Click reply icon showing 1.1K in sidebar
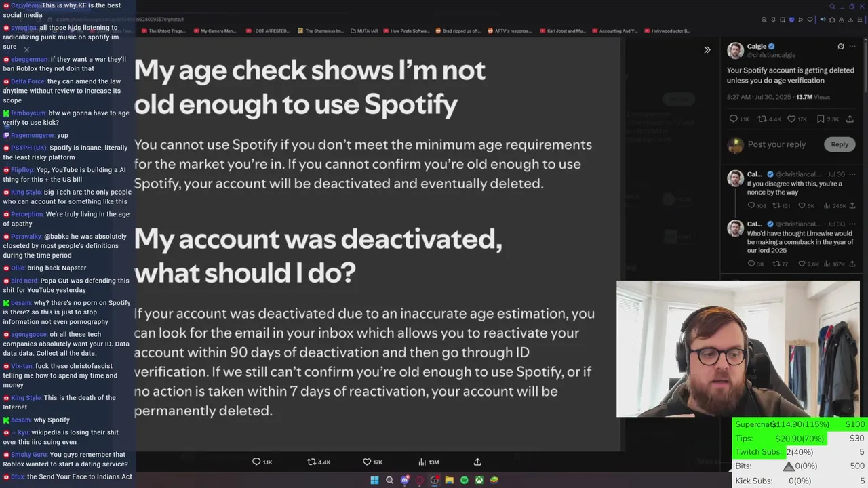Image resolution: width=868 pixels, height=488 pixels. point(733,119)
